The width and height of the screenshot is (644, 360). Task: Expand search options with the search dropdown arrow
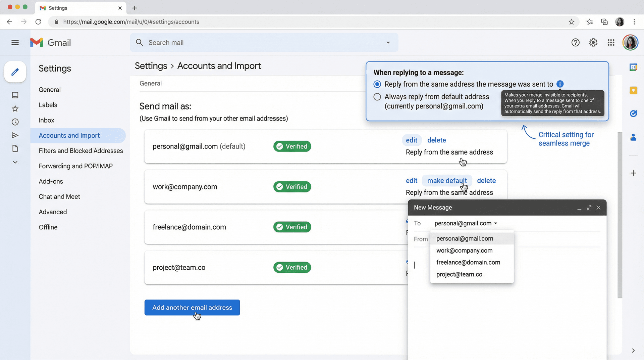388,42
